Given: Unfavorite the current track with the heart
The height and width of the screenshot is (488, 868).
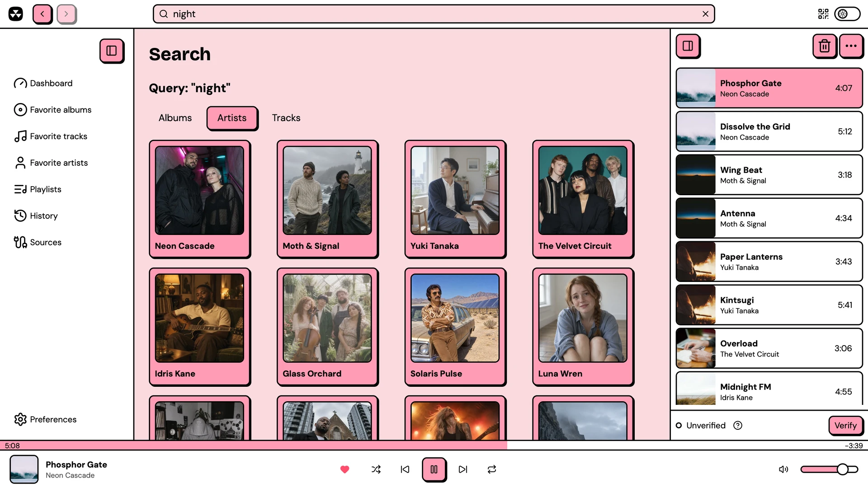Looking at the screenshot, I should (x=344, y=469).
